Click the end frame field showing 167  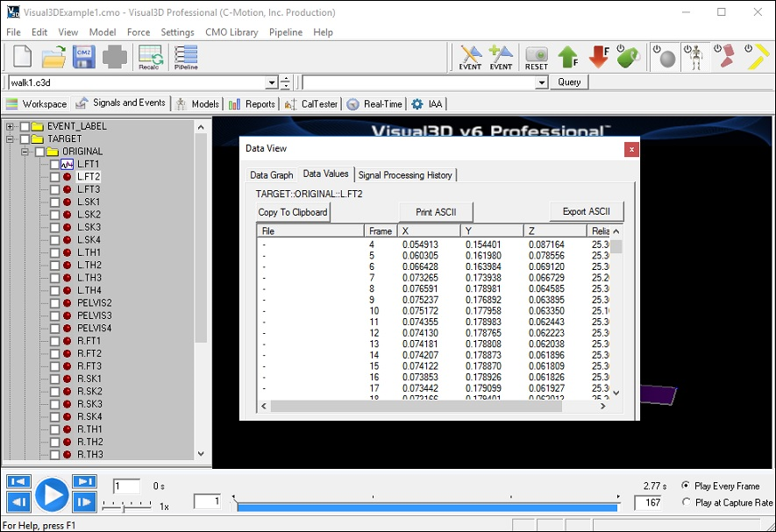click(x=648, y=503)
